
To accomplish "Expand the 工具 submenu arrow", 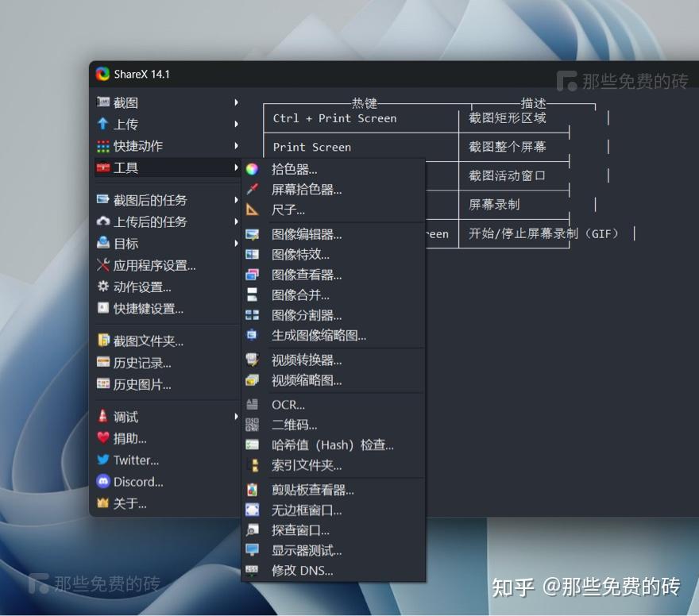I will tap(236, 168).
